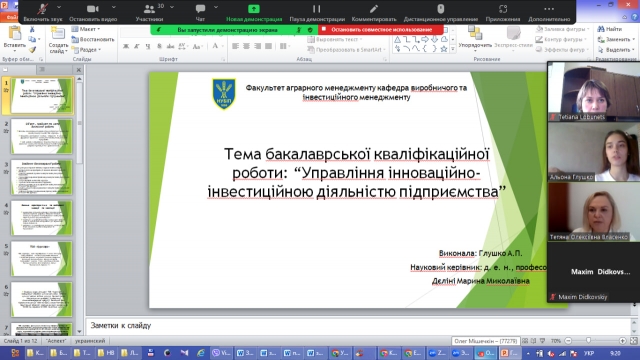The width and height of the screenshot is (640, 360).
Task: Select the star shape in the gallery
Action: [x=444, y=49]
